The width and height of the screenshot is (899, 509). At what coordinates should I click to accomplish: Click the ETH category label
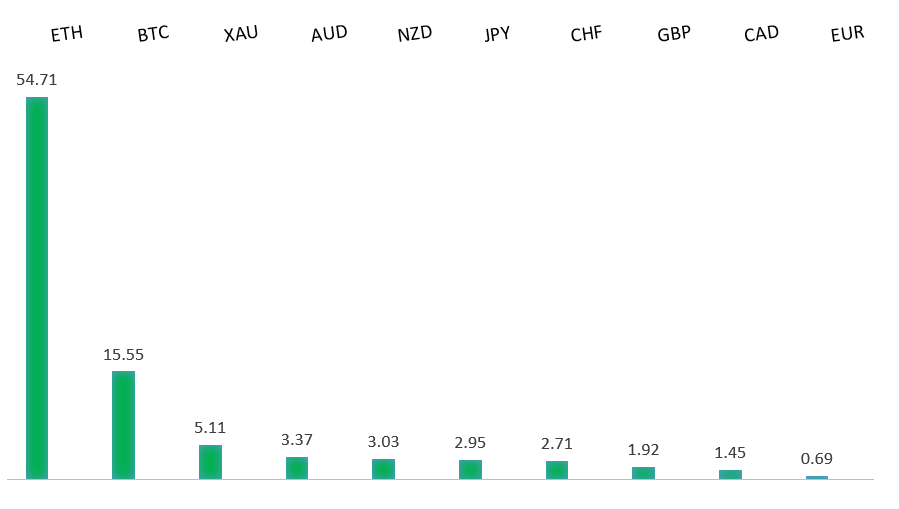pos(66,35)
